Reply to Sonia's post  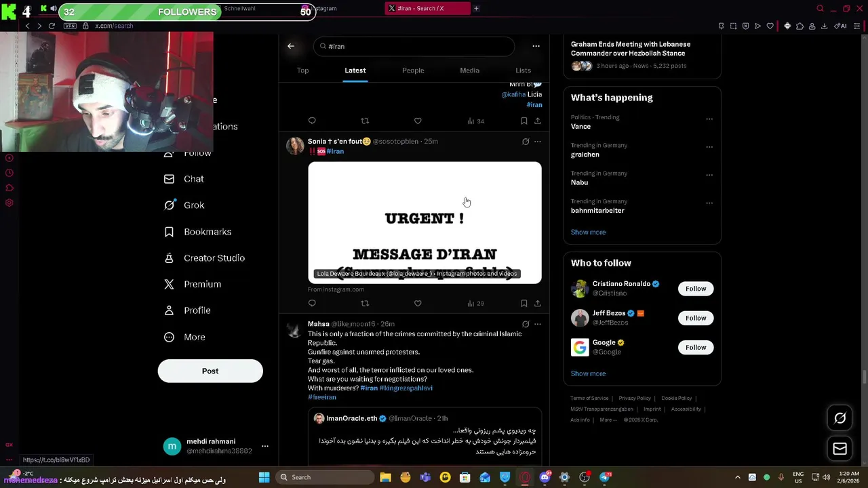[312, 303]
